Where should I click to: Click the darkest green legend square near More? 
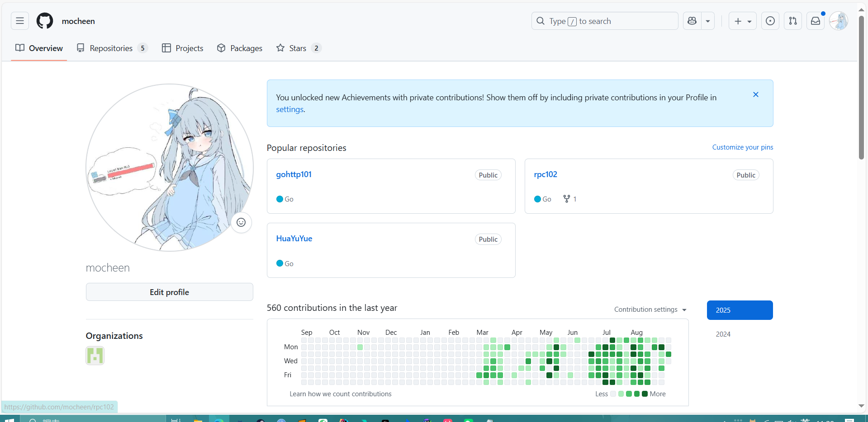point(645,394)
